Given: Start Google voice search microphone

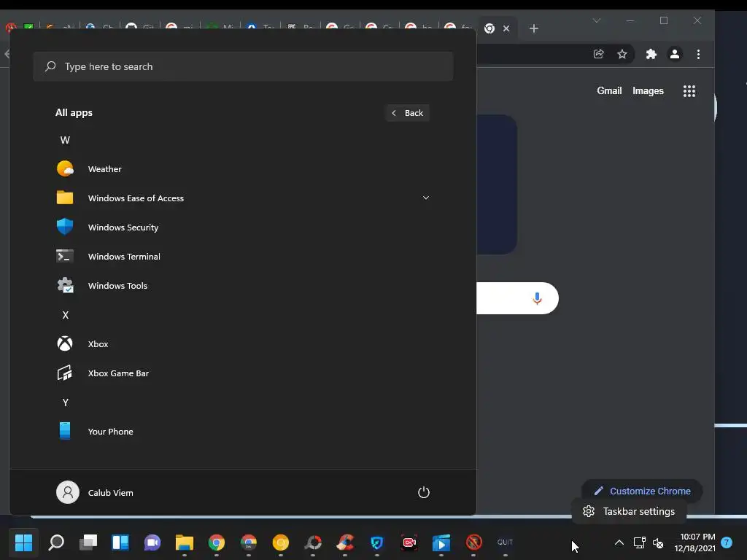Looking at the screenshot, I should (x=537, y=298).
